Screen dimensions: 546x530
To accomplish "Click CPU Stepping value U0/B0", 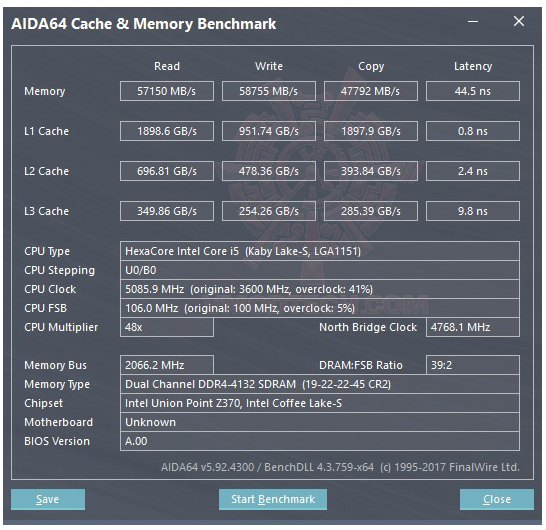I will [320, 270].
